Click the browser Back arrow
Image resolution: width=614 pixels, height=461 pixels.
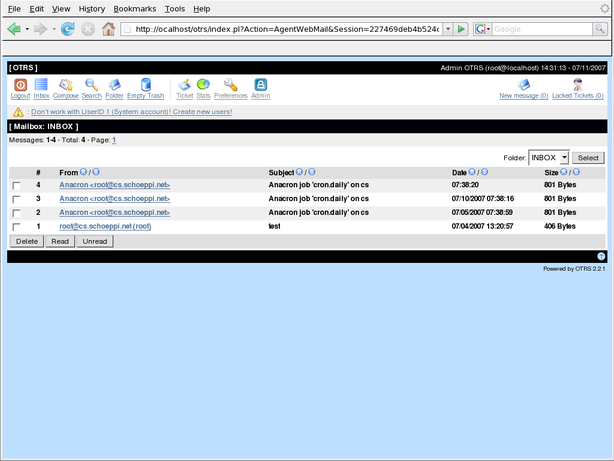pos(14,29)
